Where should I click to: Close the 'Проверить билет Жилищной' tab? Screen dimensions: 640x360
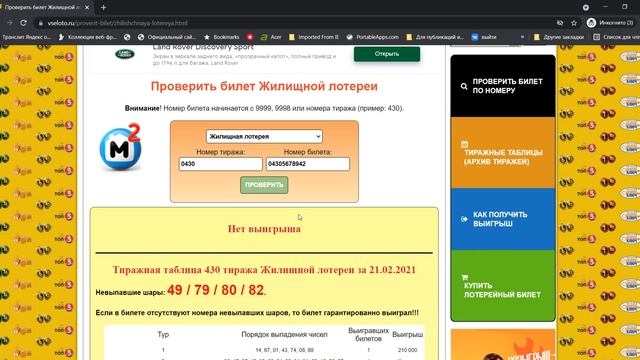click(x=87, y=7)
